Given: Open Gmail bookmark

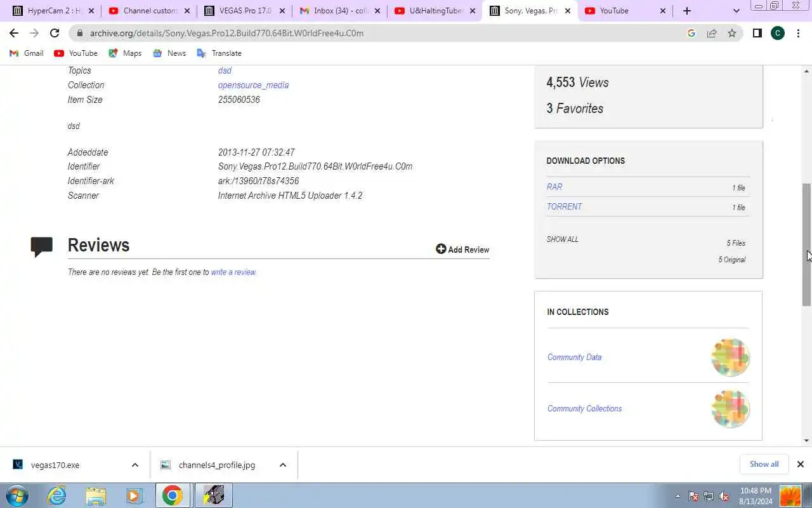Looking at the screenshot, I should [x=27, y=53].
